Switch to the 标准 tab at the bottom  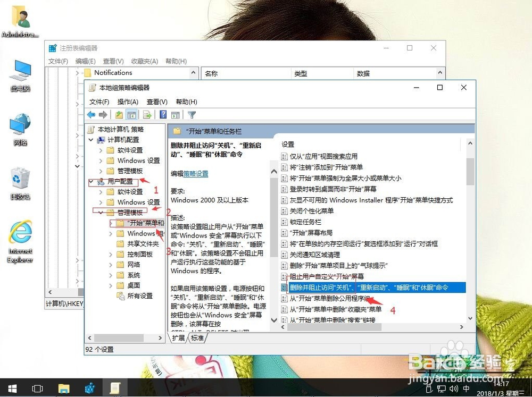[x=197, y=337]
